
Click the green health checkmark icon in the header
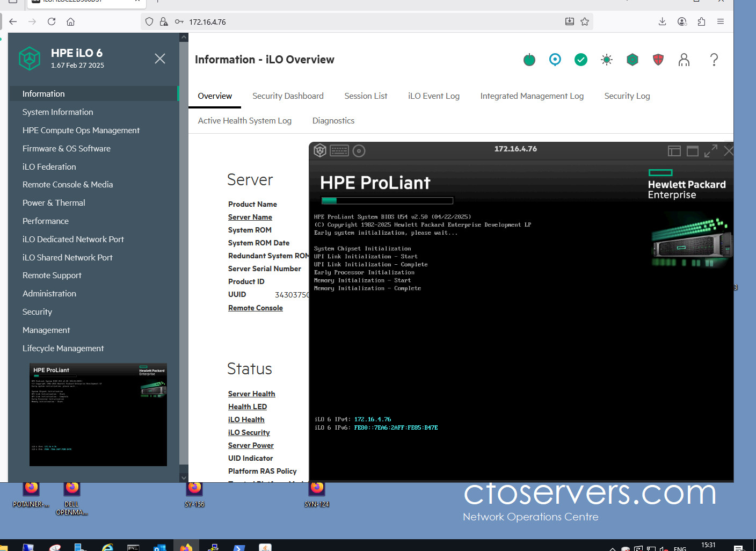point(581,60)
